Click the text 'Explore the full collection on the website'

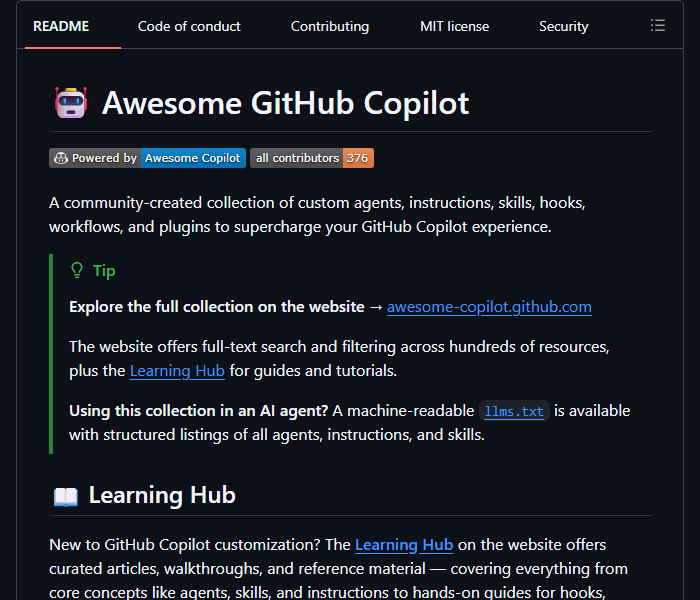click(x=217, y=307)
